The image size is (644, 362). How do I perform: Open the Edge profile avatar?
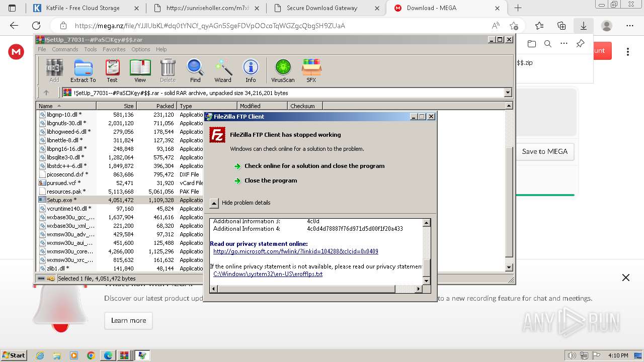pyautogui.click(x=607, y=26)
